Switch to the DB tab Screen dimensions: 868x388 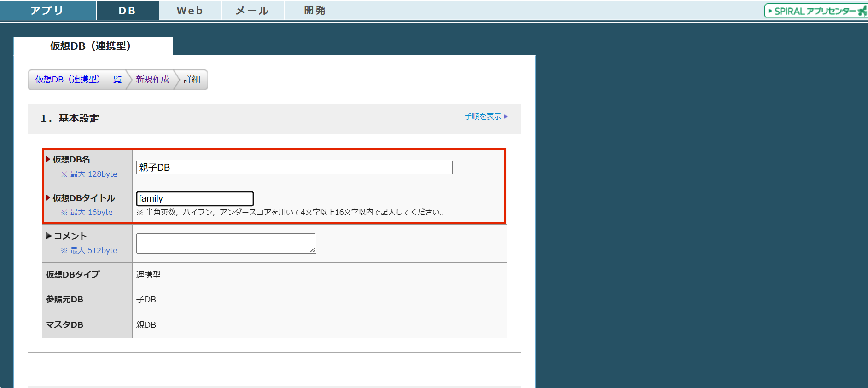click(128, 11)
